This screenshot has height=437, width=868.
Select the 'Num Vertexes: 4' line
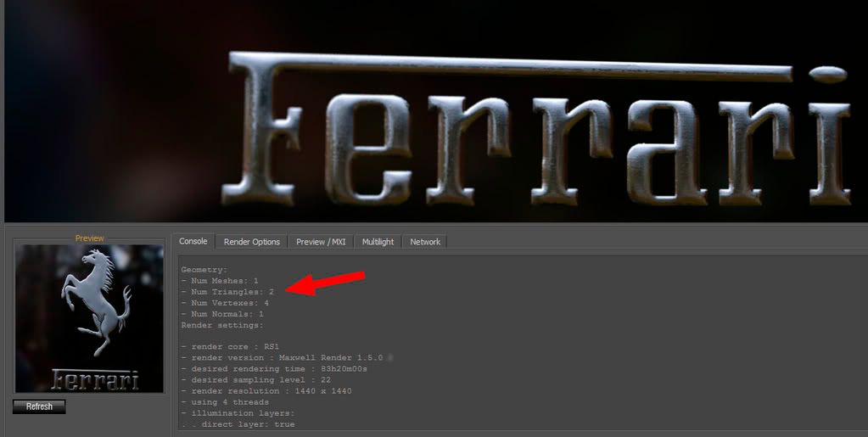click(225, 303)
